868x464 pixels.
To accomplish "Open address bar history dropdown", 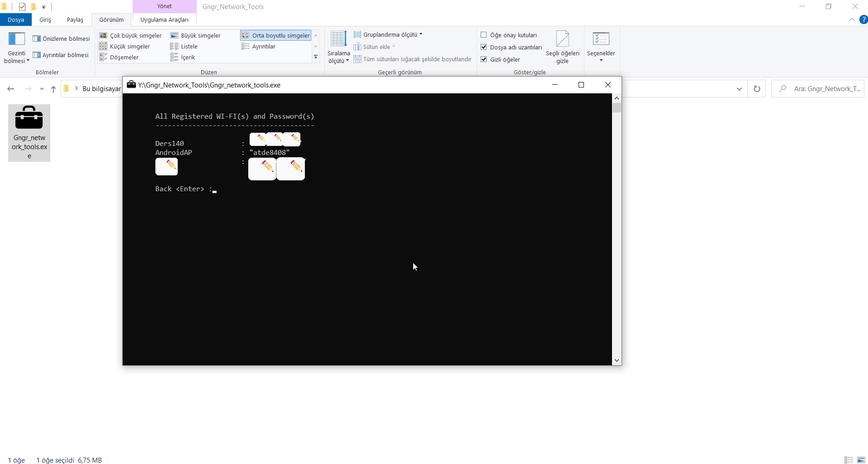I will coord(739,89).
